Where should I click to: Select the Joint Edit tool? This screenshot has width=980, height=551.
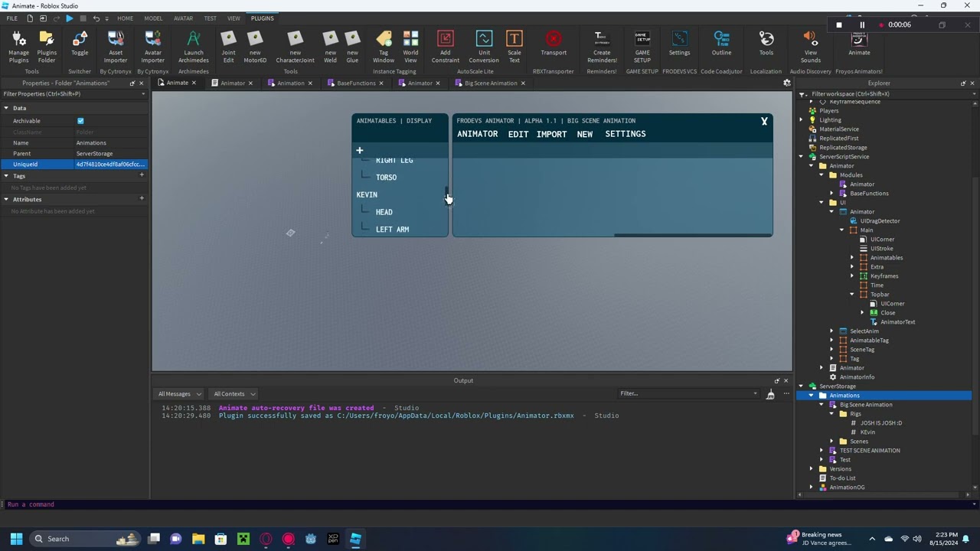pos(228,47)
